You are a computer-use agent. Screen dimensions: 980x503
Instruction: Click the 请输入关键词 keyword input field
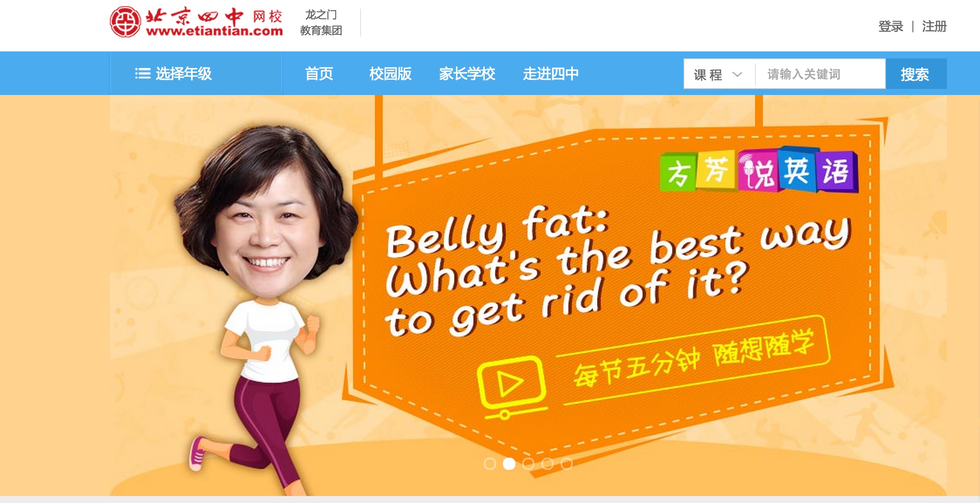pos(820,74)
